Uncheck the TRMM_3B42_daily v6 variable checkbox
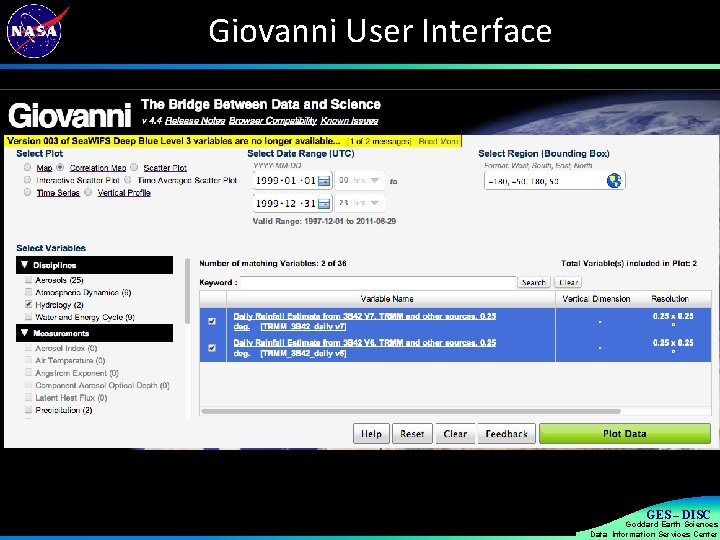This screenshot has width=720, height=540. pyautogui.click(x=212, y=348)
